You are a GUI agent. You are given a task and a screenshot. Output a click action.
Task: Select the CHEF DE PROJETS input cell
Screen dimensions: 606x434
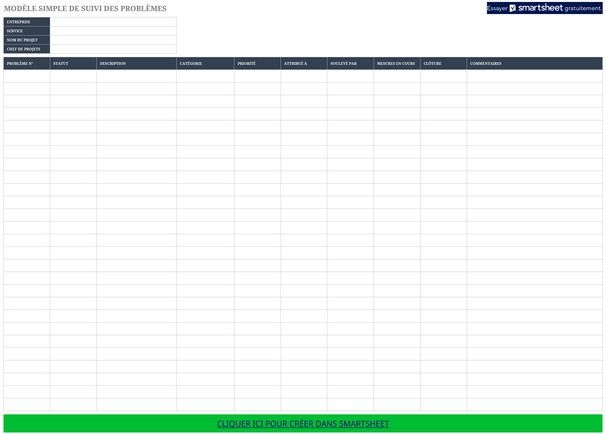click(x=113, y=49)
